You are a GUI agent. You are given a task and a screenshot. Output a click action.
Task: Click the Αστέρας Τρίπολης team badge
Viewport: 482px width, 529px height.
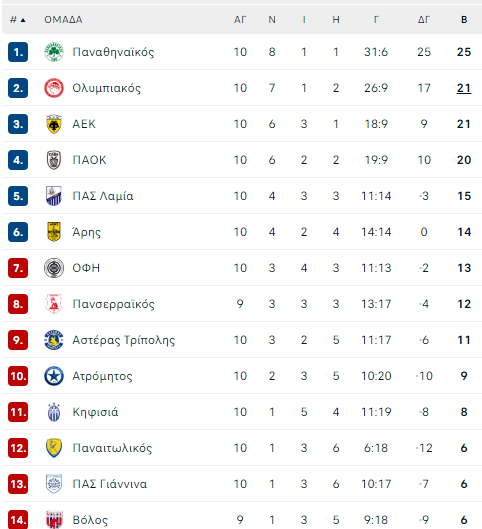54,340
